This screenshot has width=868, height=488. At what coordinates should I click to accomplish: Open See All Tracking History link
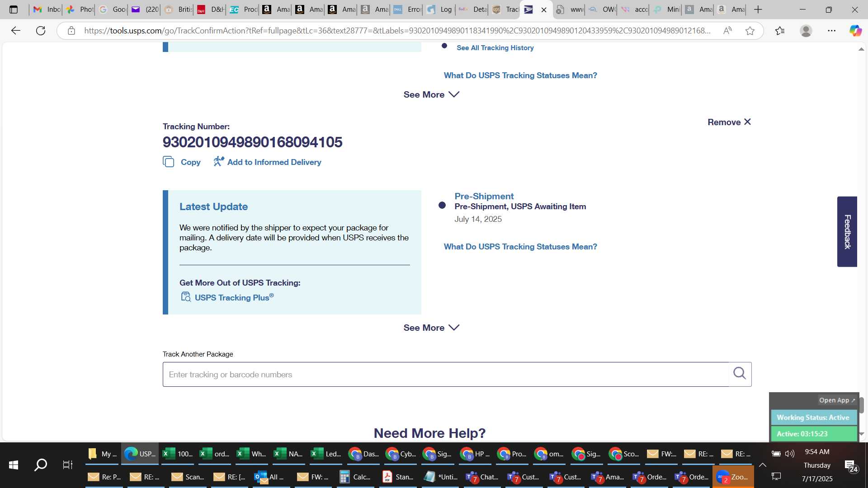pyautogui.click(x=495, y=47)
